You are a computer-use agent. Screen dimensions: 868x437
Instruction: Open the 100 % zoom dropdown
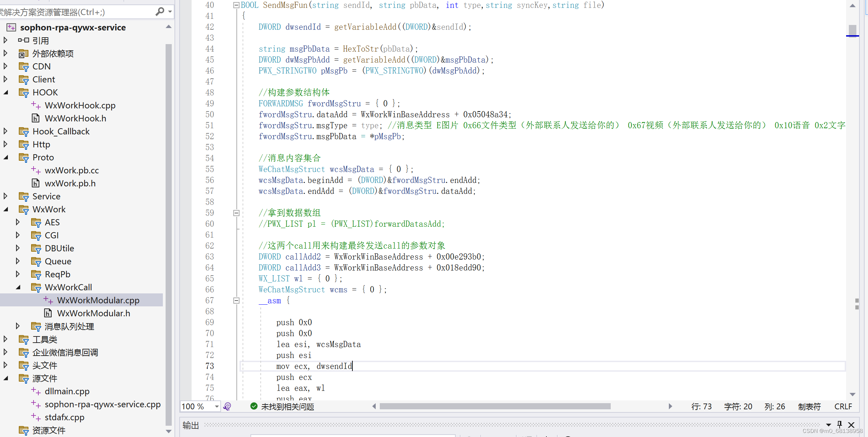217,407
